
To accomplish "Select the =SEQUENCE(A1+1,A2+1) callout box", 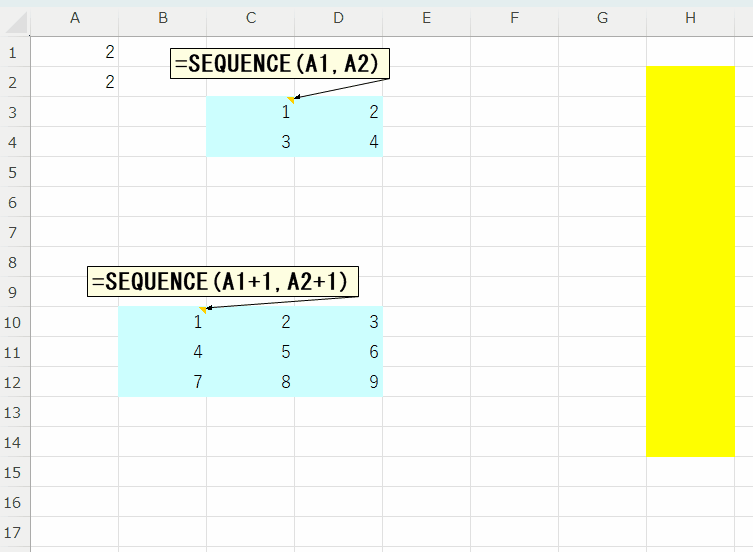I will click(x=224, y=282).
